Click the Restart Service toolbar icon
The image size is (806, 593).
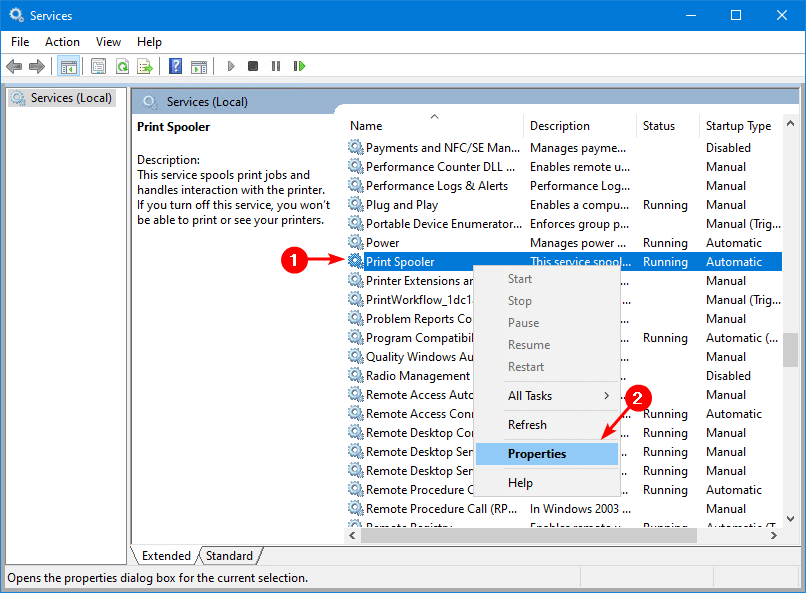pos(299,66)
